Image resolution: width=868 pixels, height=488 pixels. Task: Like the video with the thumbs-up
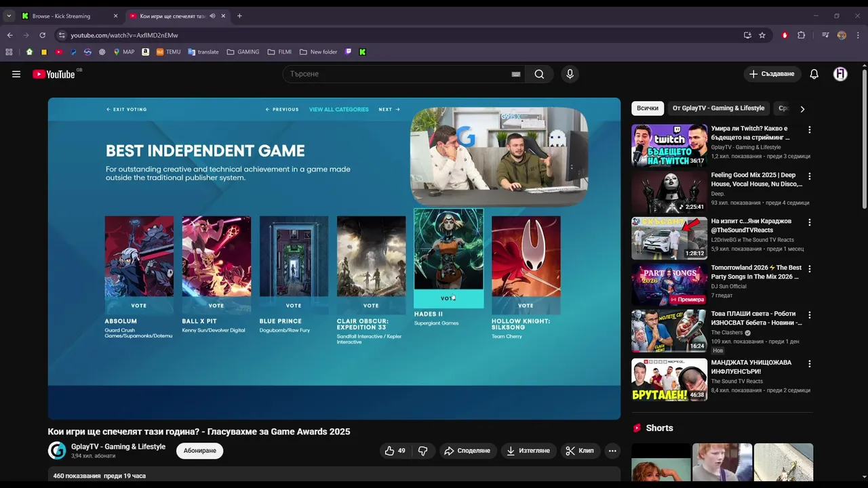(x=395, y=451)
